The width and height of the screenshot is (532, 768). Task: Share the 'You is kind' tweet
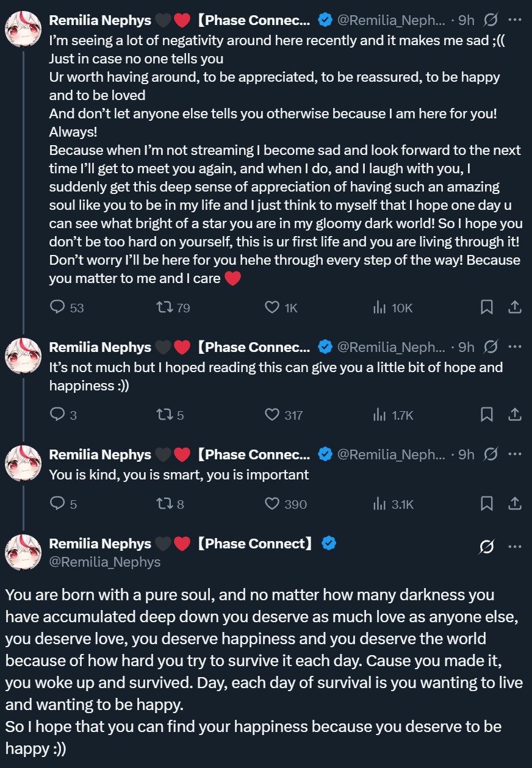point(515,504)
